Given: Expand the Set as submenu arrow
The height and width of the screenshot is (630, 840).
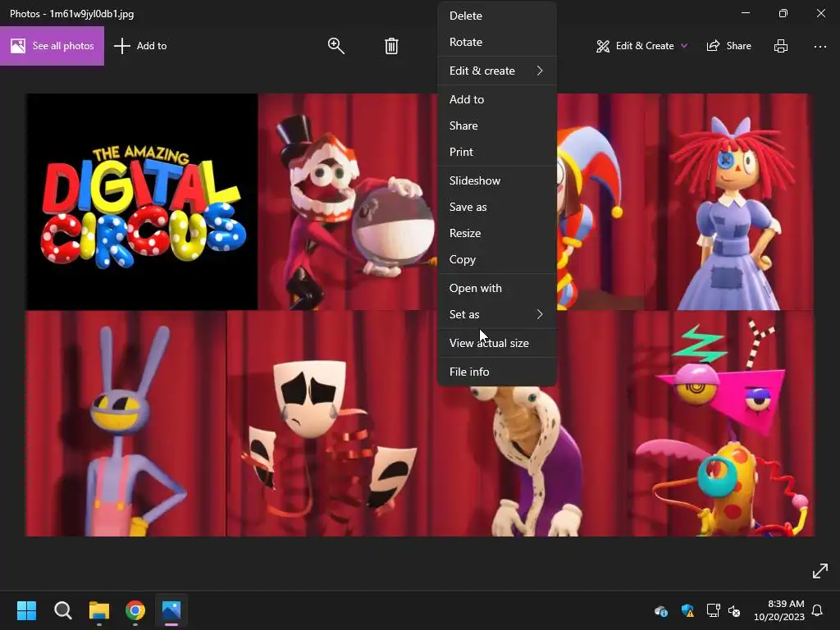Looking at the screenshot, I should 540,314.
